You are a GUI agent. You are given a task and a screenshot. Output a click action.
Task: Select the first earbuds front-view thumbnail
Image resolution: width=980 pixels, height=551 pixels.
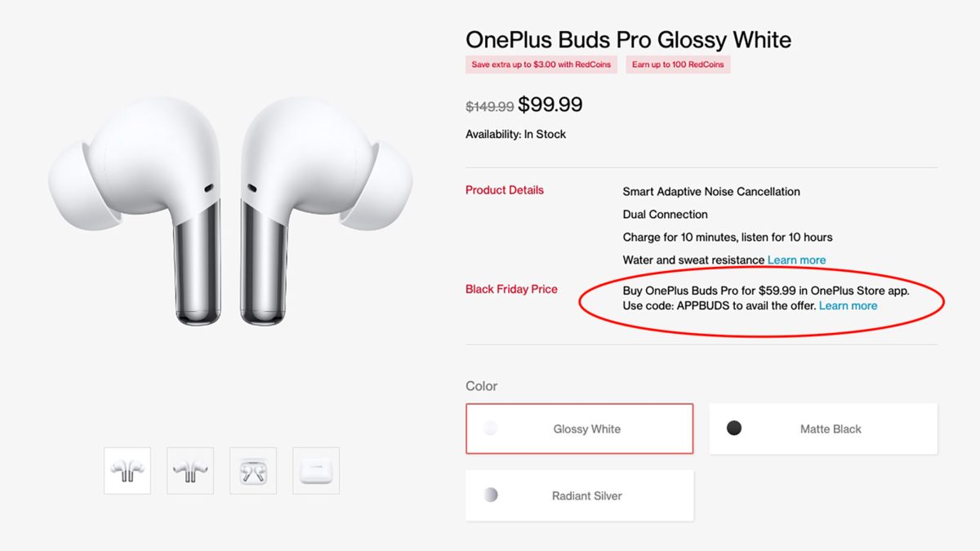click(127, 470)
